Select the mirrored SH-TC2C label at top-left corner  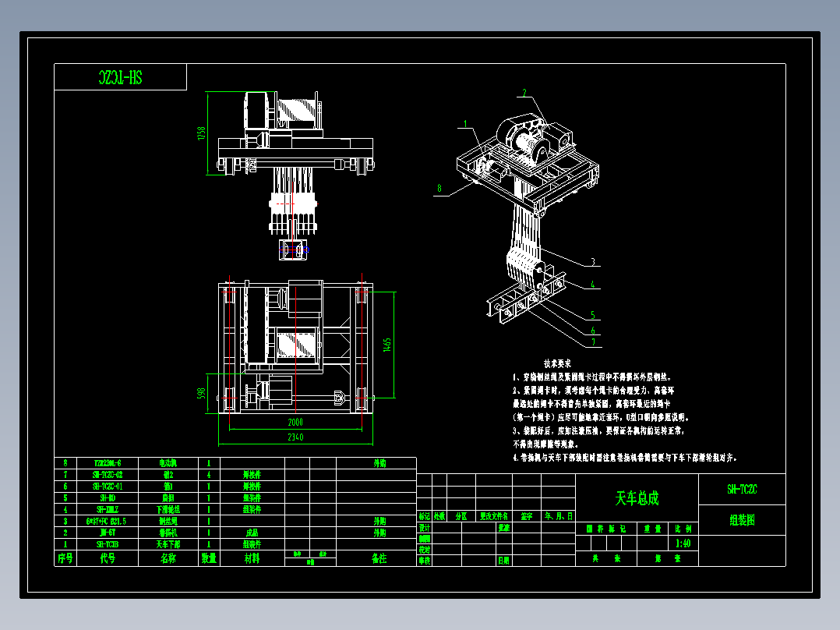[x=121, y=78]
